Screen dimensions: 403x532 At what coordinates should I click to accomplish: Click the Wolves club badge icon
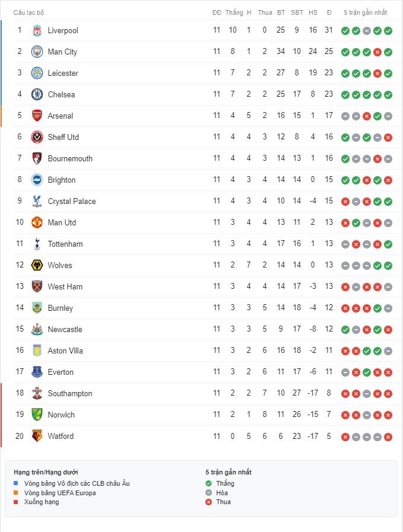point(37,265)
